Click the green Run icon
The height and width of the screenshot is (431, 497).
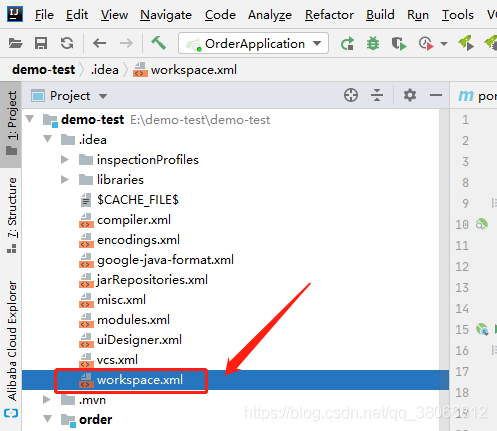(x=347, y=43)
